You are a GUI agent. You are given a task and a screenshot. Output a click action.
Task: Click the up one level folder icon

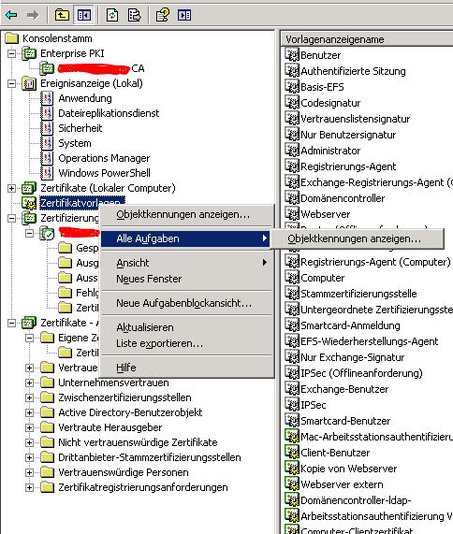pyautogui.click(x=62, y=15)
